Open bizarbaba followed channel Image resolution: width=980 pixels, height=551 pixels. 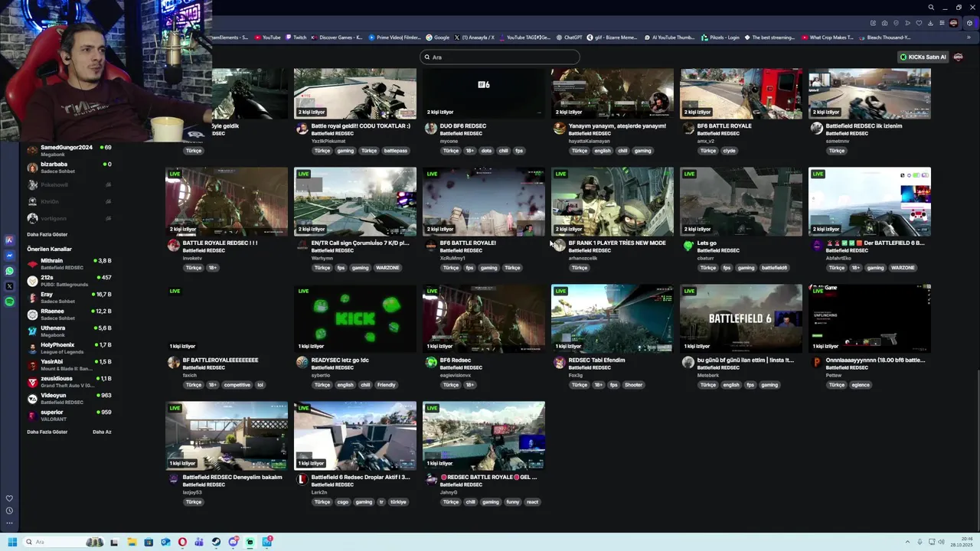[x=70, y=168]
